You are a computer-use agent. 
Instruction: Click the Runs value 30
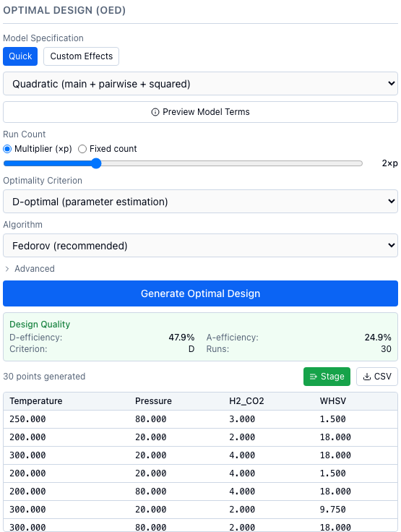coord(386,349)
